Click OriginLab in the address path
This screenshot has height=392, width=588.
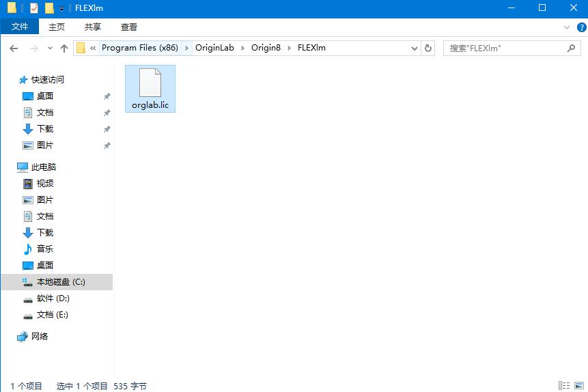tap(214, 48)
